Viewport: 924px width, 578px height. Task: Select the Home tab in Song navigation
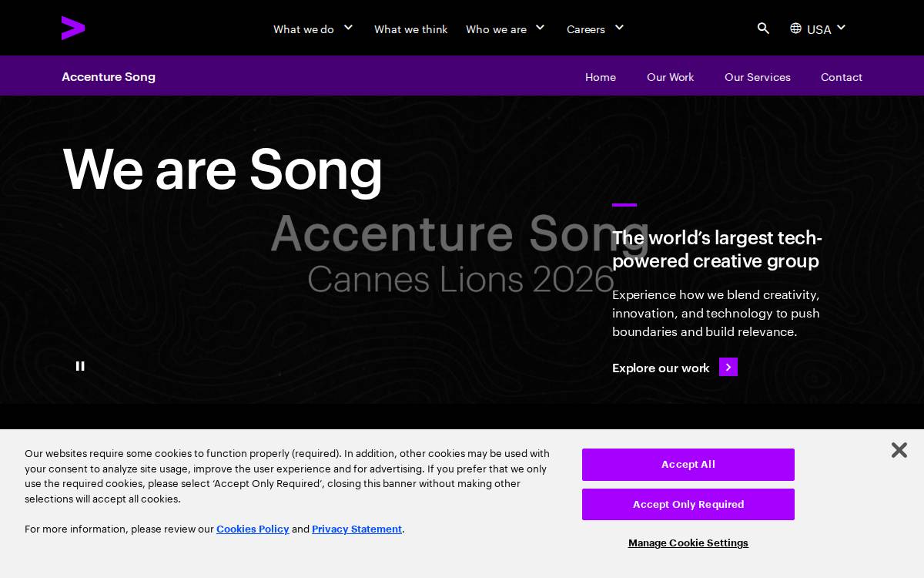[x=601, y=77]
